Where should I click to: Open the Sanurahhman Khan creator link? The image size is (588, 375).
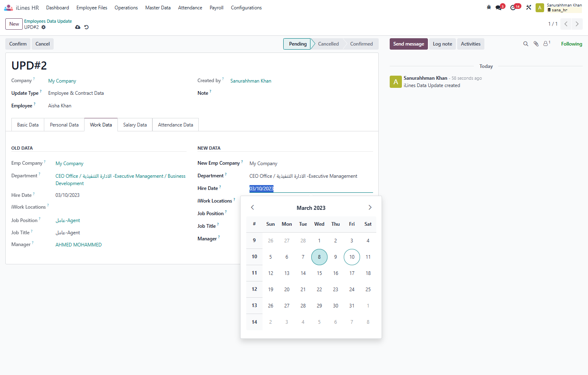[x=251, y=81]
